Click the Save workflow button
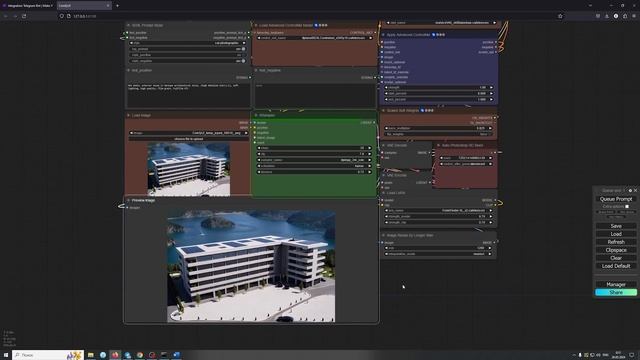This screenshot has width=640, height=360. pyautogui.click(x=616, y=226)
